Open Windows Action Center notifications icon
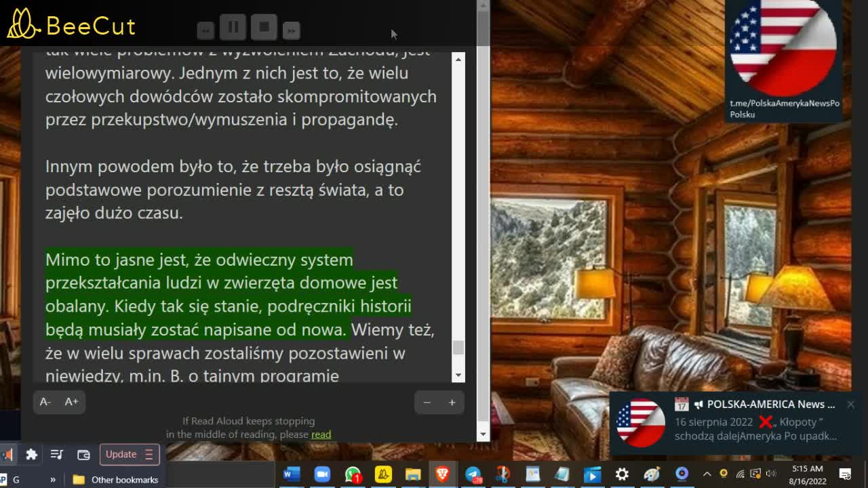This screenshot has width=868, height=488. coord(845,474)
